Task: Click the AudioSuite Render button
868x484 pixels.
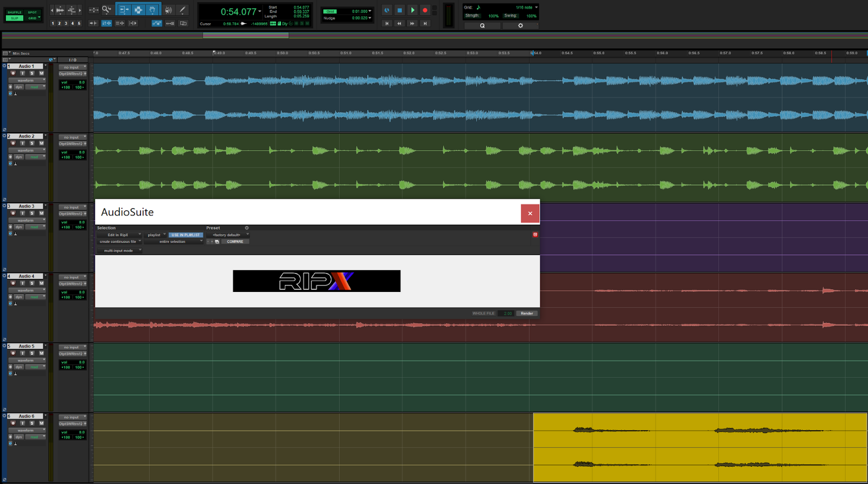Action: [x=527, y=313]
